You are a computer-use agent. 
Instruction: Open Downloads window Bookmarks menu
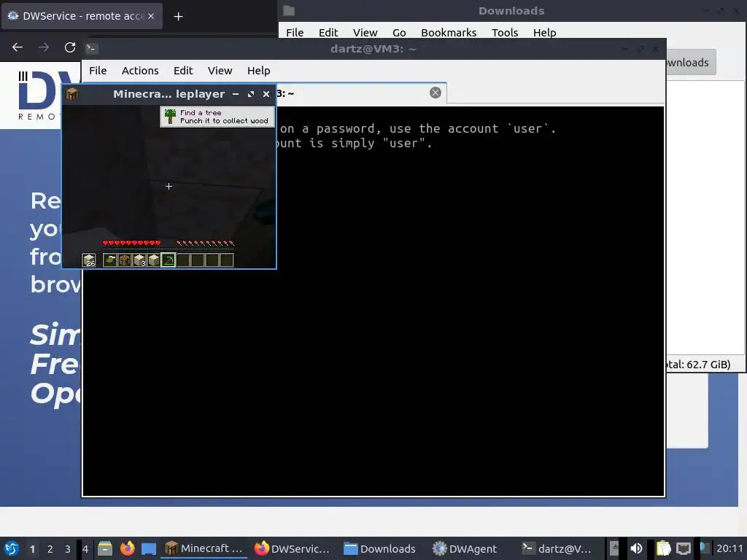449,32
